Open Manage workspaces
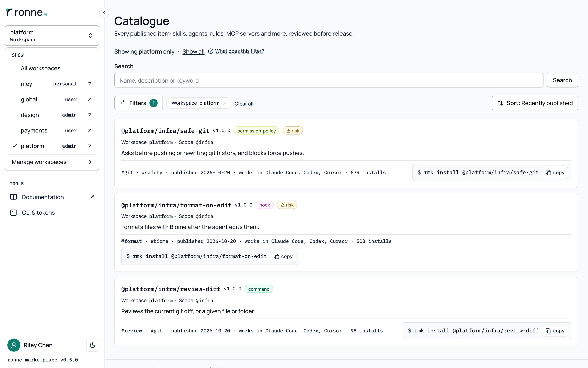The height and width of the screenshot is (368, 588). click(52, 162)
